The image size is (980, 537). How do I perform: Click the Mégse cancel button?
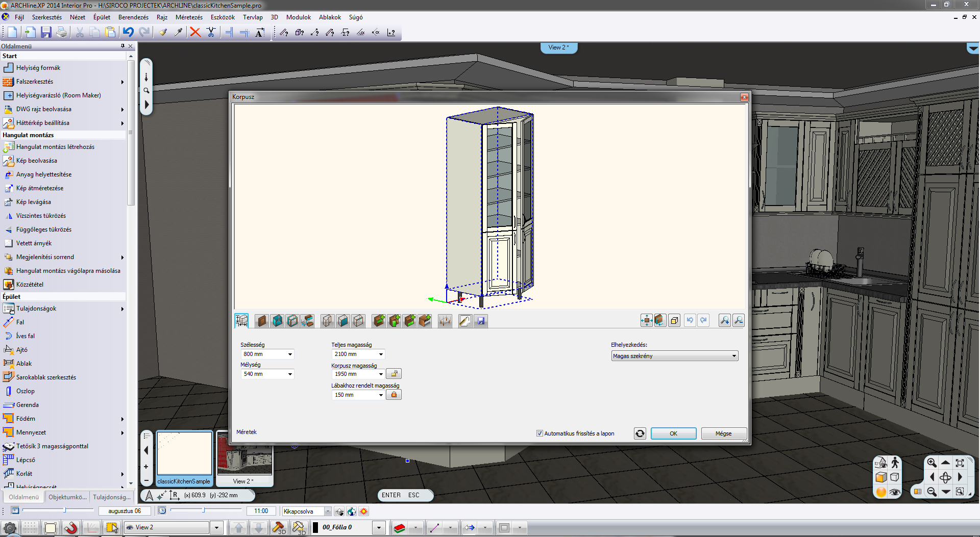pyautogui.click(x=723, y=433)
